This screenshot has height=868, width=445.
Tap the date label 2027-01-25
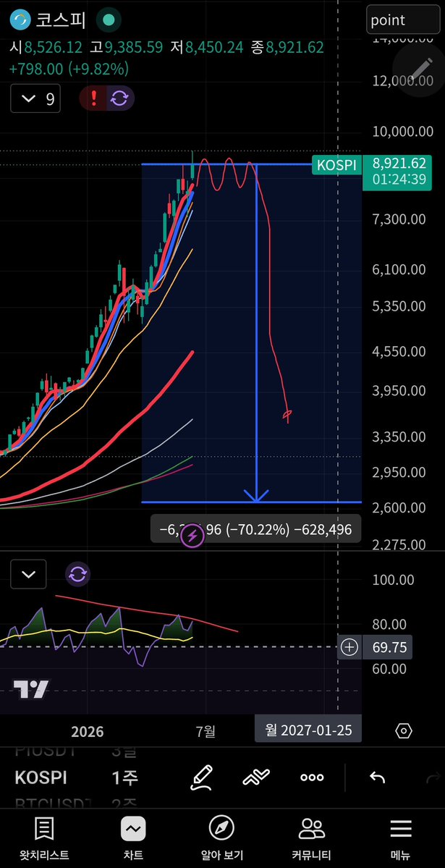[x=308, y=730]
